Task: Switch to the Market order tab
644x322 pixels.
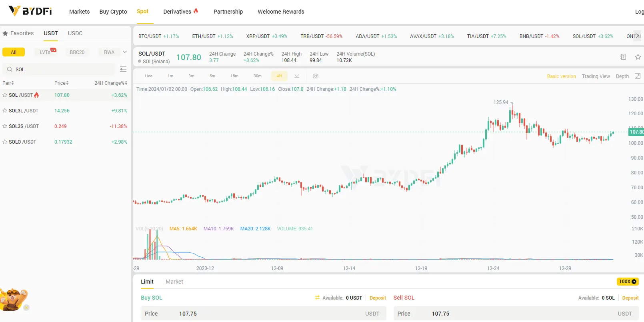Action: (174, 282)
